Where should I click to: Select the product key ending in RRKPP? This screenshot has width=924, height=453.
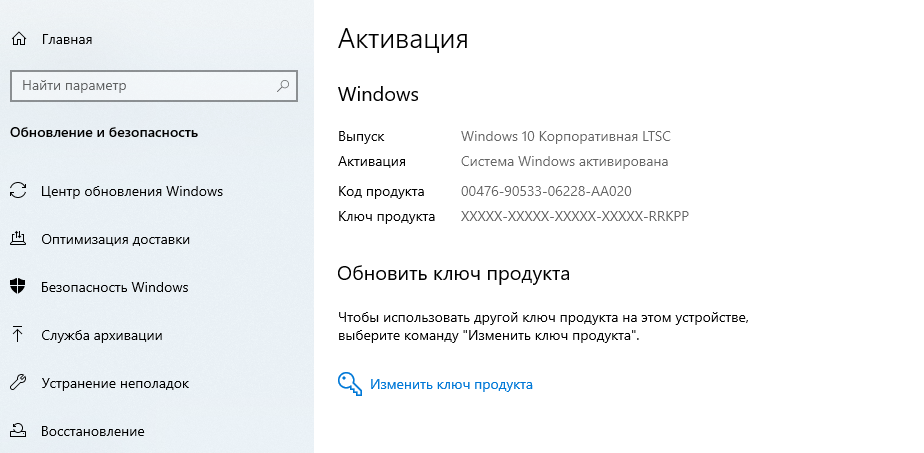click(x=575, y=217)
